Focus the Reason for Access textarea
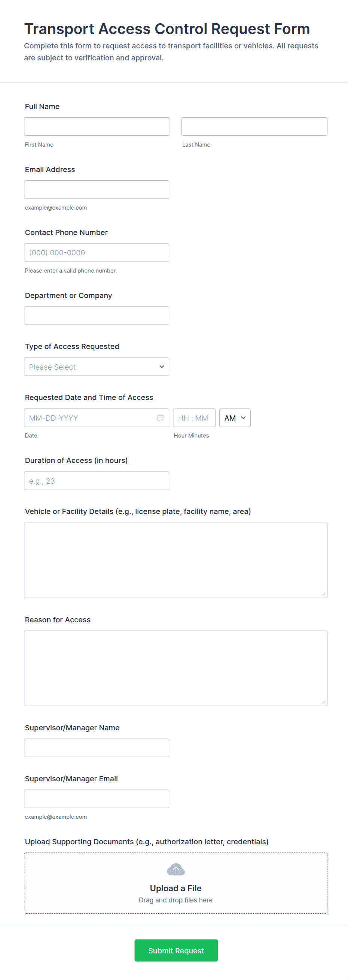This screenshot has width=348, height=980. pyautogui.click(x=175, y=668)
